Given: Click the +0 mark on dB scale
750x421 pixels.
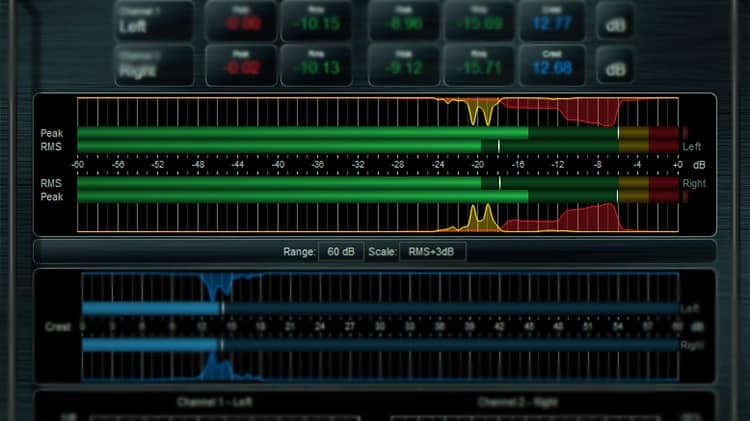Looking at the screenshot, I should tap(677, 165).
